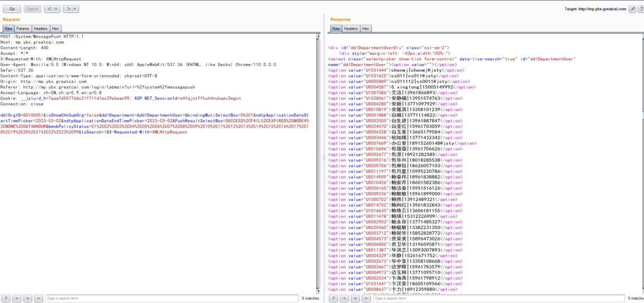Click the edit target pencil icon

[632, 9]
